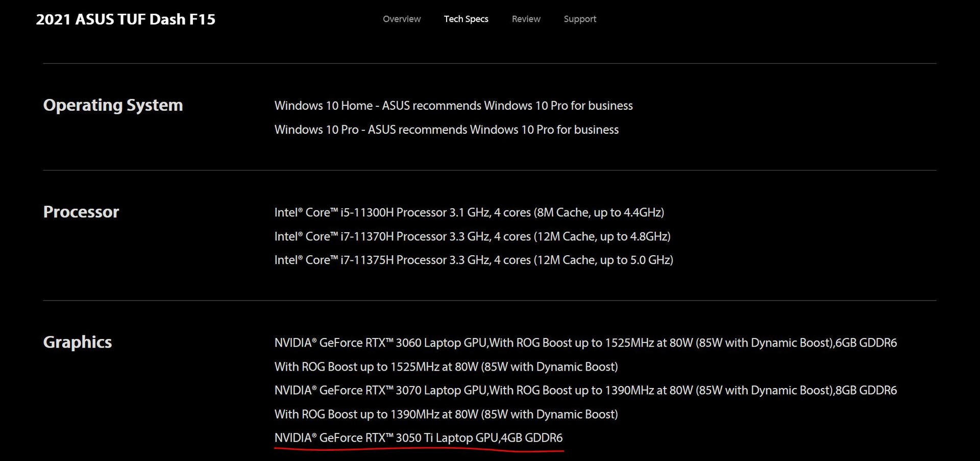Click the Graphics section heading
Screen dimensions: 980x461
78,342
